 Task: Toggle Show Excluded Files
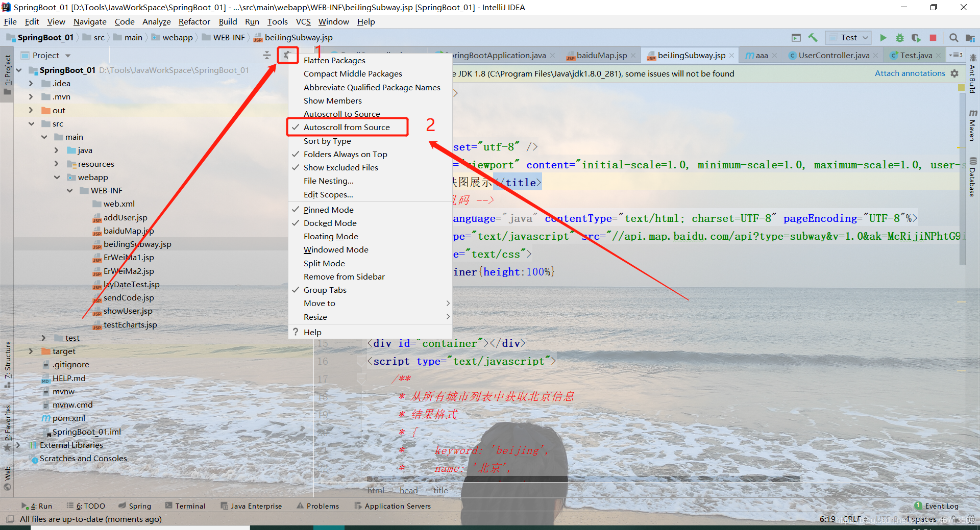click(370, 167)
